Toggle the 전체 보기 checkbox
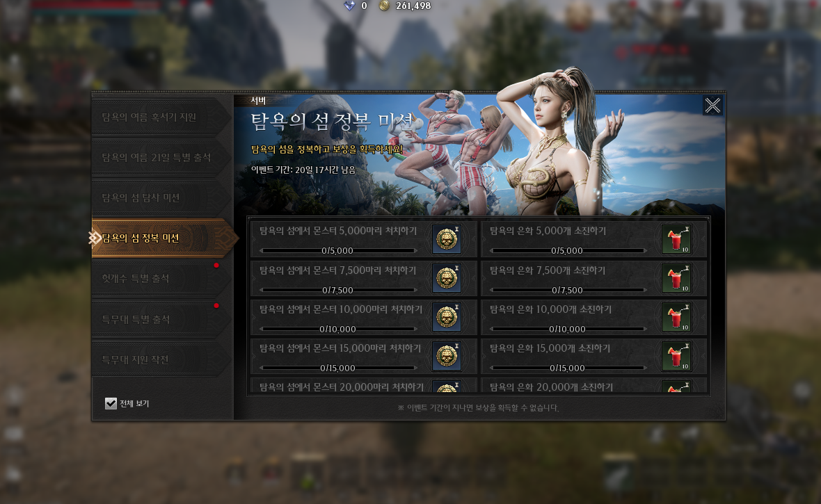The image size is (821, 504). click(x=111, y=403)
